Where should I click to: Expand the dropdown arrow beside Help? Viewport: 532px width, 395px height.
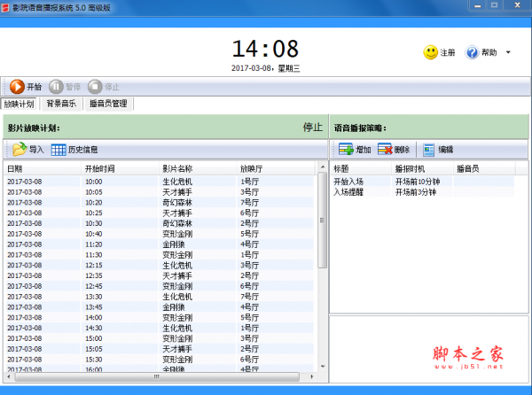point(508,52)
